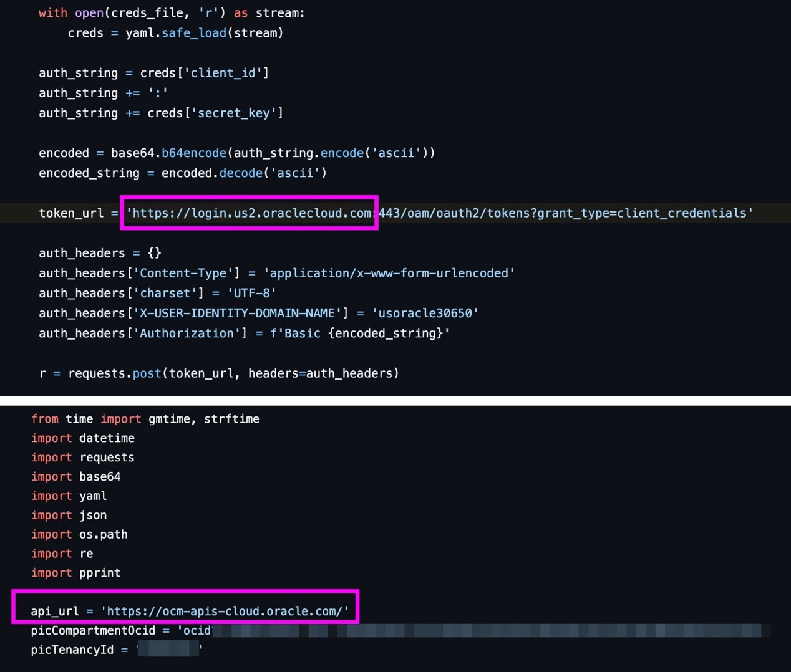
Task: Click the b64encode method name
Action: pyautogui.click(x=193, y=153)
